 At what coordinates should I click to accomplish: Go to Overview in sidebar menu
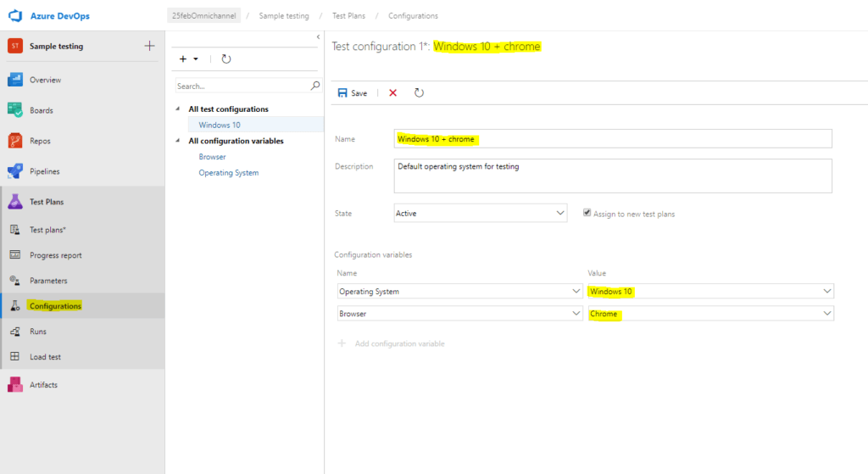46,80
